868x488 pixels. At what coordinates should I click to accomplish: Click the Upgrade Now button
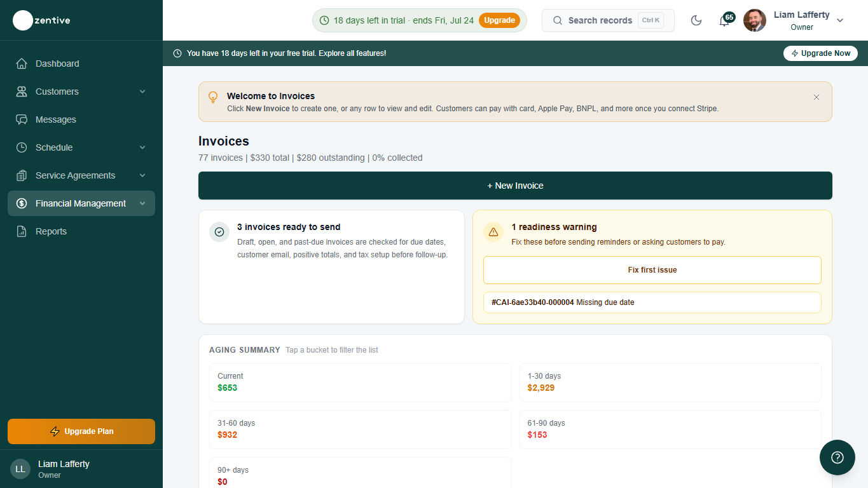820,53
